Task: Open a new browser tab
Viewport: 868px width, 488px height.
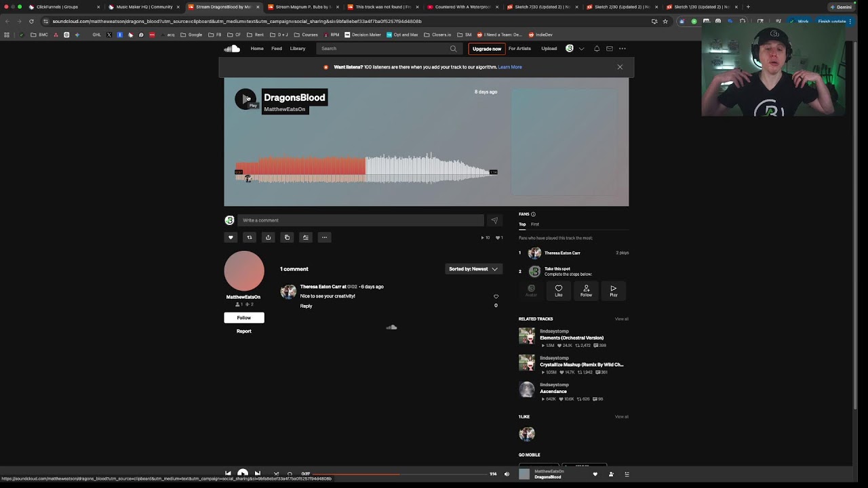Action: [x=748, y=7]
